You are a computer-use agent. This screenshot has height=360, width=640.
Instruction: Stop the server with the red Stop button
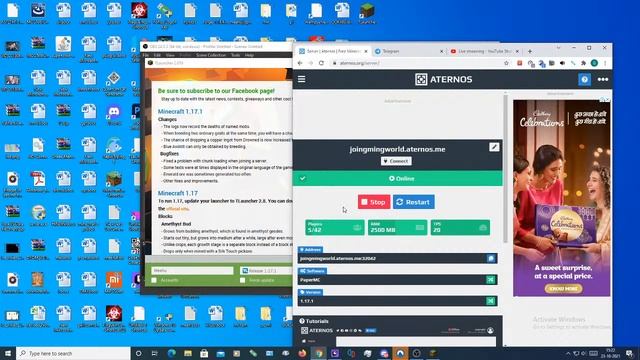(x=373, y=202)
